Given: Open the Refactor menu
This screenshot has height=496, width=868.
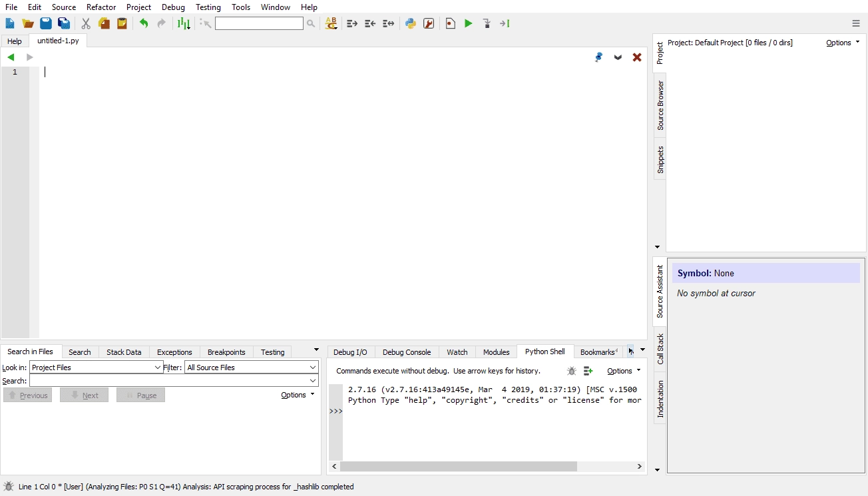Looking at the screenshot, I should click(101, 7).
